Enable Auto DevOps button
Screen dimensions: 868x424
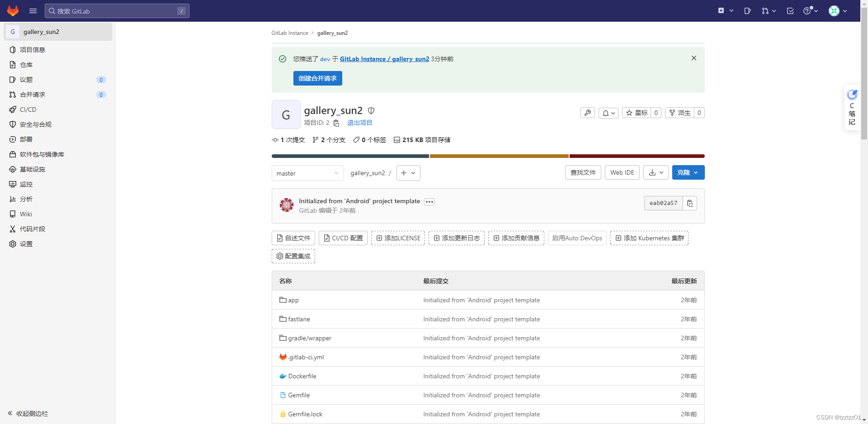coord(577,238)
